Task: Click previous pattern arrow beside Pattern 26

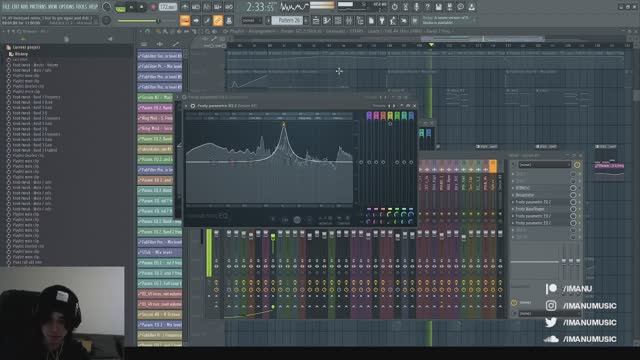Action: (268, 20)
